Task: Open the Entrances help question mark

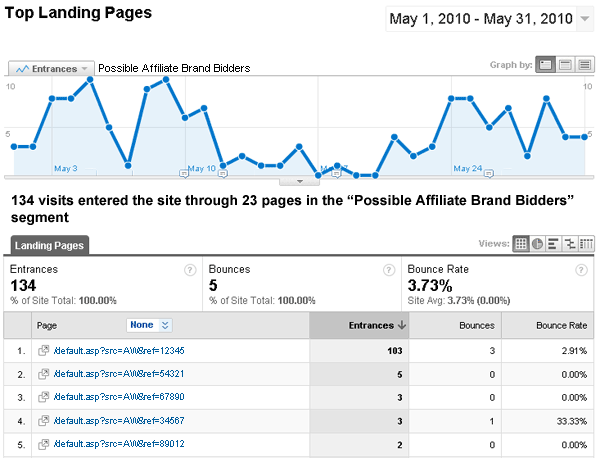Action: point(189,270)
